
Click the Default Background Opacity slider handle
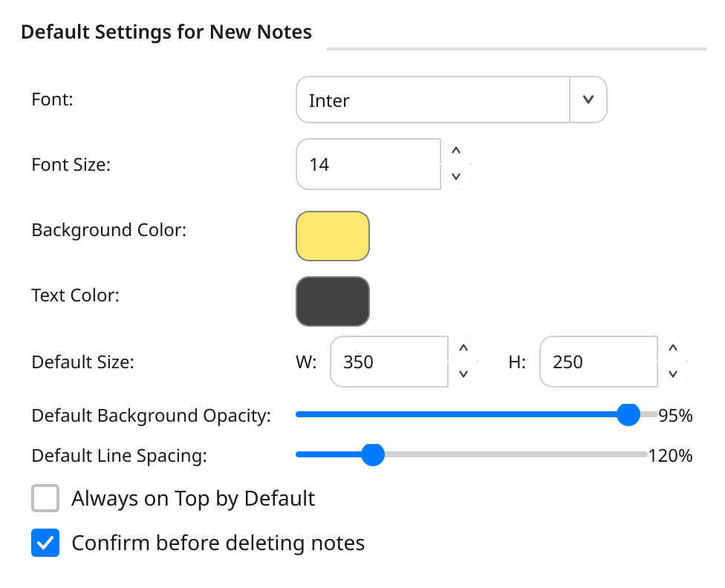point(628,415)
